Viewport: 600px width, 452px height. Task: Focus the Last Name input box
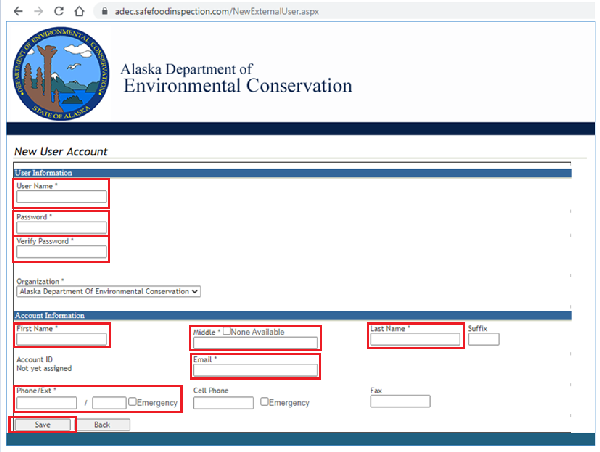click(415, 340)
